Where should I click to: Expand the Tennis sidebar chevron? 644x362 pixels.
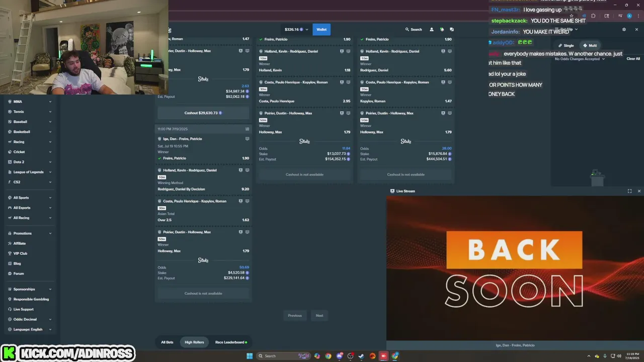(50, 112)
